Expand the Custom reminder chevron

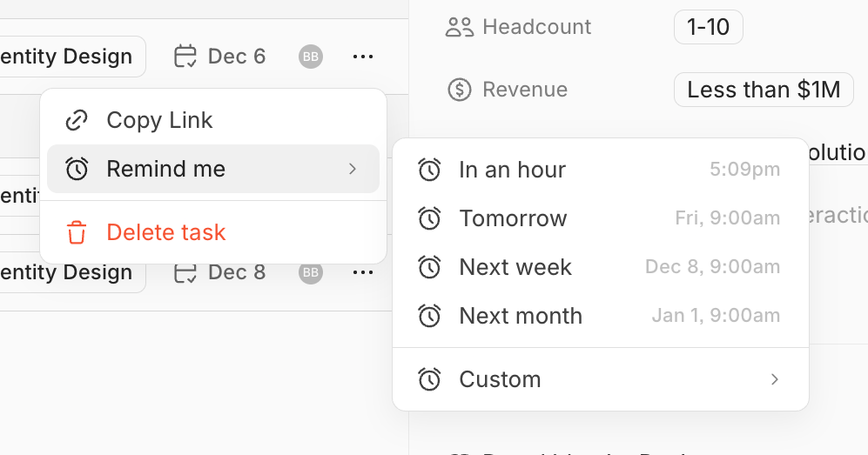[x=775, y=379]
